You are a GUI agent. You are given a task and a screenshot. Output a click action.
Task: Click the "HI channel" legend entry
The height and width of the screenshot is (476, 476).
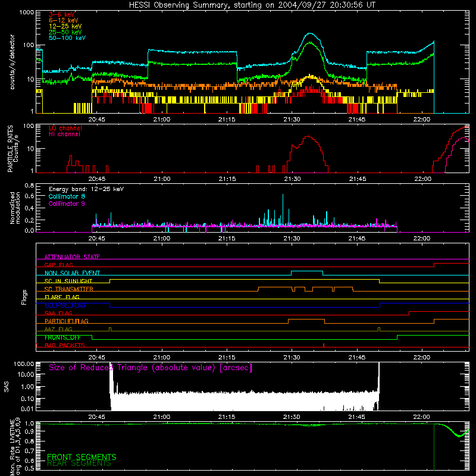coord(64,134)
